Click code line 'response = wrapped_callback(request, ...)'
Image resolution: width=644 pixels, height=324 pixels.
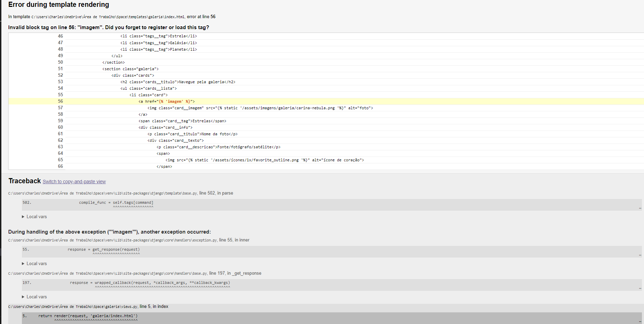coord(150,283)
